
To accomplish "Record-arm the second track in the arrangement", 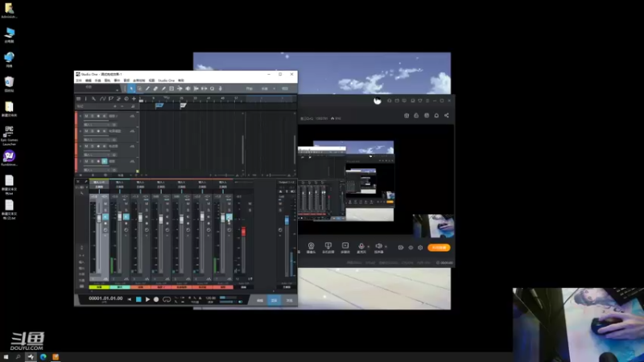I will tap(98, 131).
